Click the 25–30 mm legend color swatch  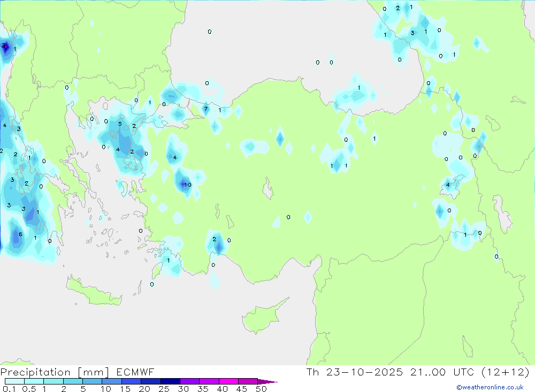pyautogui.click(x=170, y=381)
